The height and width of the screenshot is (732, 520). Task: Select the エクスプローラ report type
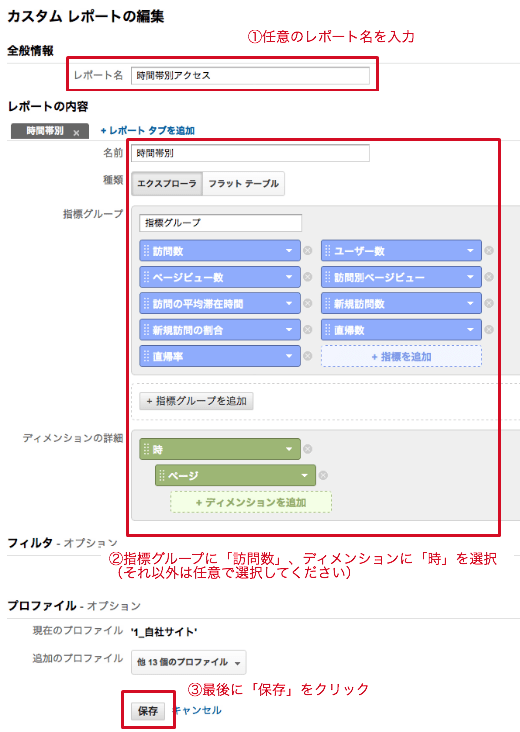pyautogui.click(x=167, y=183)
